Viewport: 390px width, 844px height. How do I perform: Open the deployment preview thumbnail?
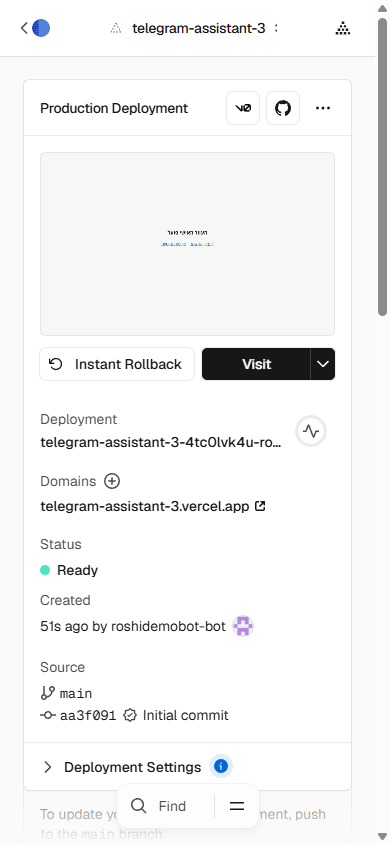point(187,244)
